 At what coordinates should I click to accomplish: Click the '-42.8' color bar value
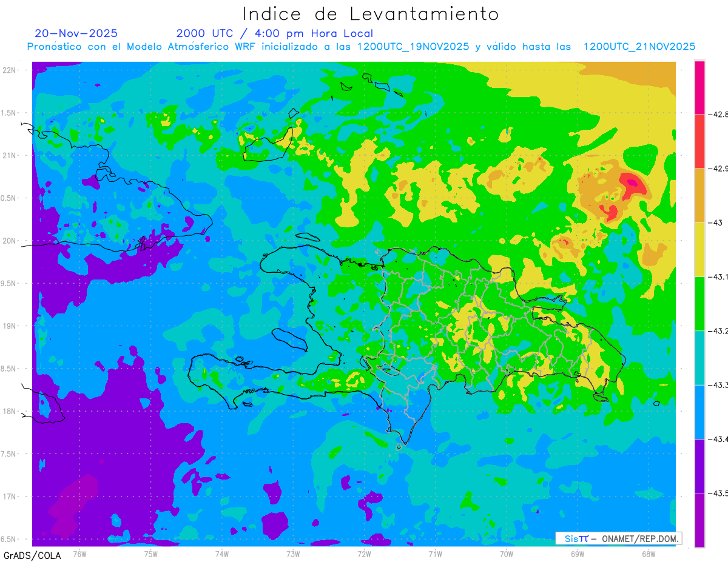click(x=718, y=114)
